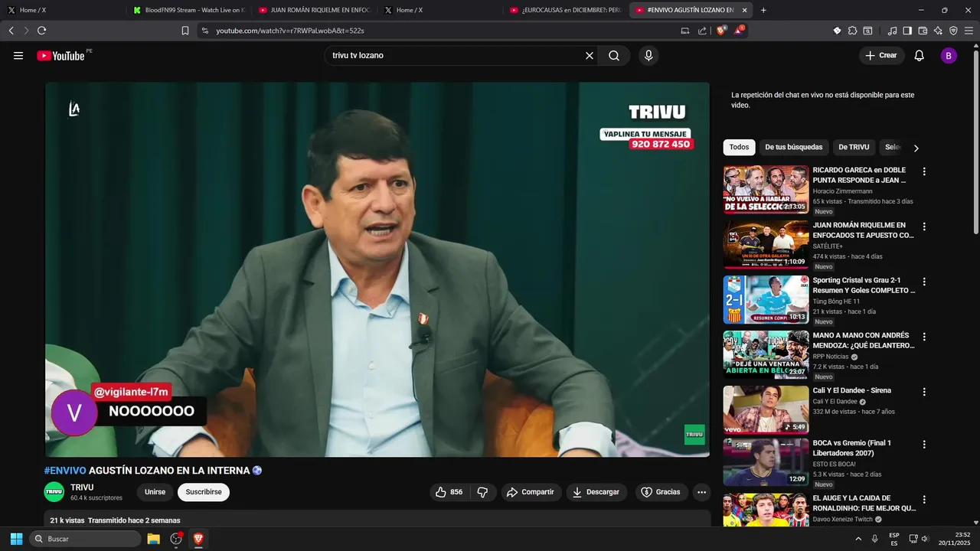Bookmark this page
980x551 pixels.
click(x=185, y=31)
